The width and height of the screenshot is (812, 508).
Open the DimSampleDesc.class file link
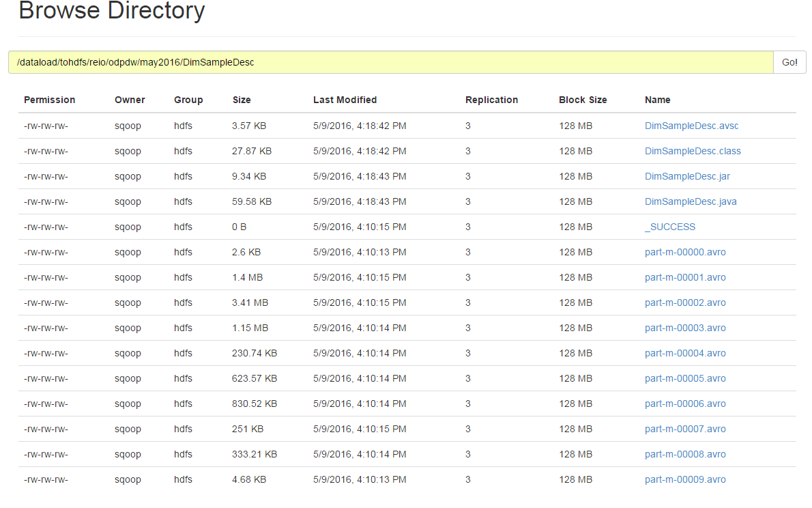coord(693,151)
